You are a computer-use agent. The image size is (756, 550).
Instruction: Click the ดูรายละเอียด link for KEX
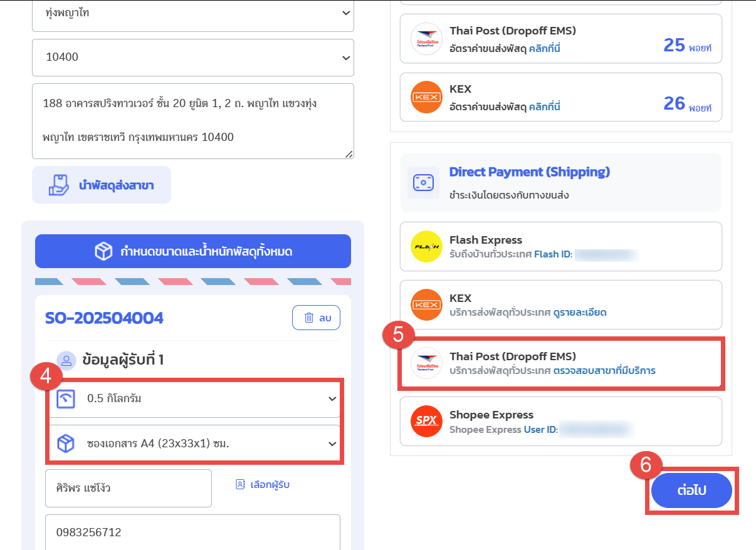coord(580,312)
